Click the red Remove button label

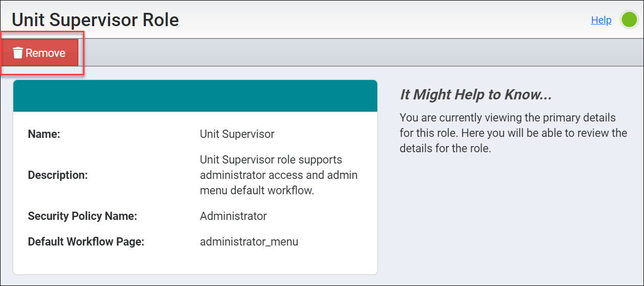(46, 53)
